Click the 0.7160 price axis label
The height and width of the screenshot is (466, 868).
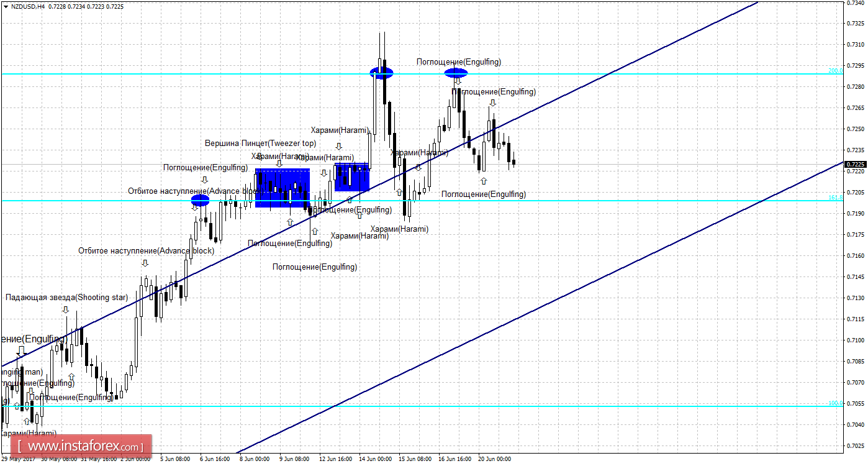pos(855,256)
